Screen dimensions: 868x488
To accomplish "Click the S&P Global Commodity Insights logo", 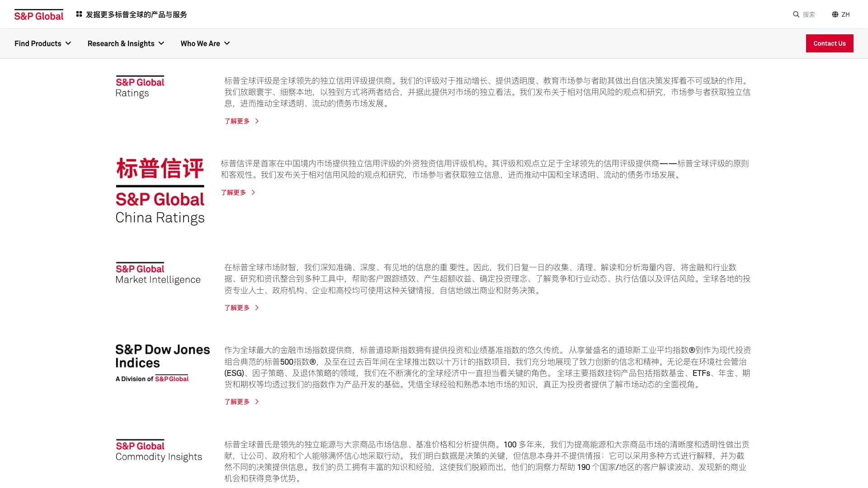I will (x=159, y=450).
